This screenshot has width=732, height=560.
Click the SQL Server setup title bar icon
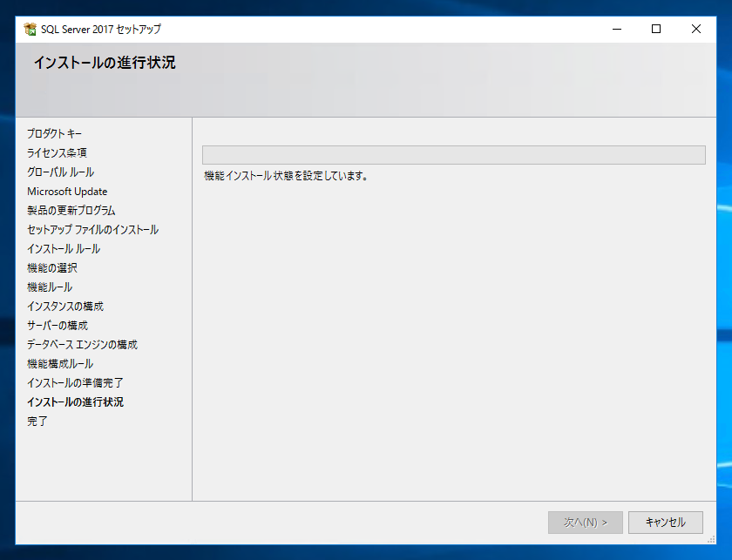30,29
